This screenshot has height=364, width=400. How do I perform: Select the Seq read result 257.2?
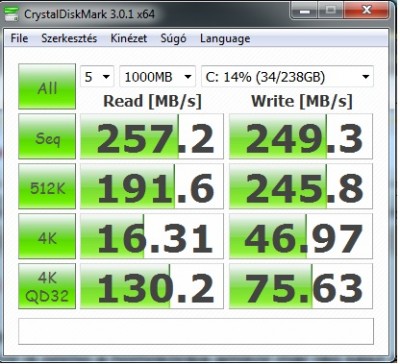pos(152,136)
